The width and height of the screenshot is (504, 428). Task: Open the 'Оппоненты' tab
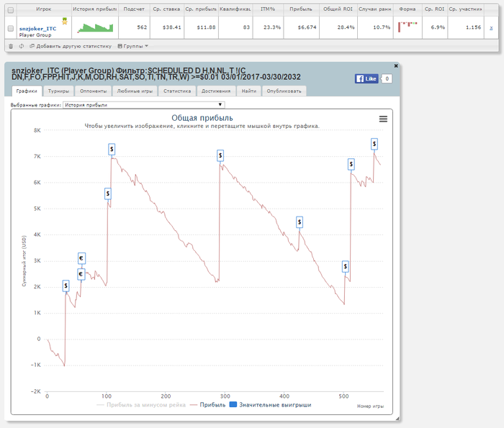[x=93, y=91]
